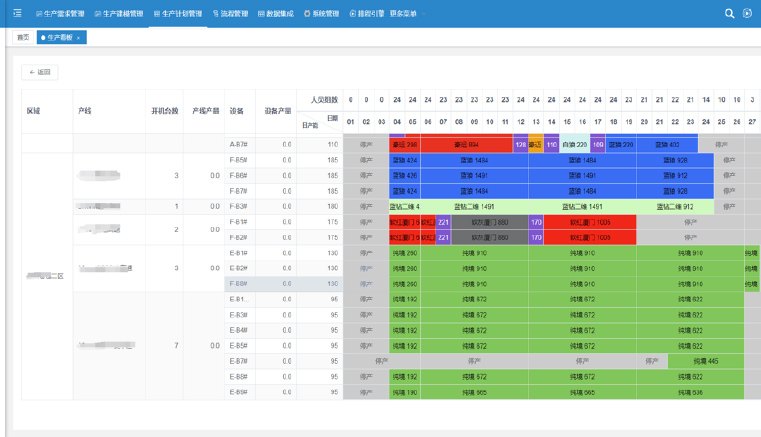Click green 822 block in E-84# row
Screen dimensions: 761x437
click(690, 330)
